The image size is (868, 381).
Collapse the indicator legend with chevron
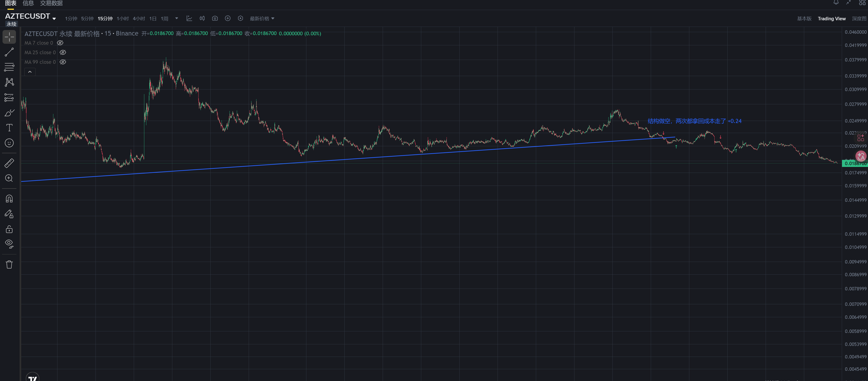(x=30, y=72)
